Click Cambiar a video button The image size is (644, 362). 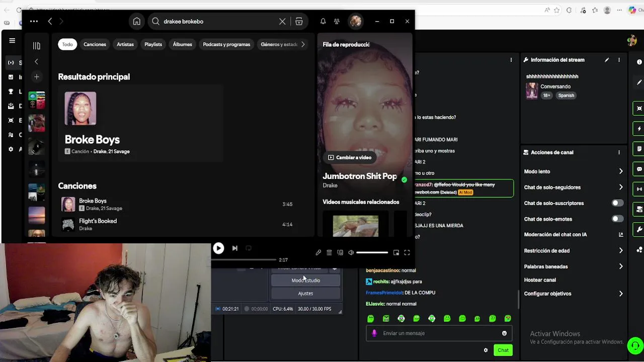pyautogui.click(x=350, y=157)
